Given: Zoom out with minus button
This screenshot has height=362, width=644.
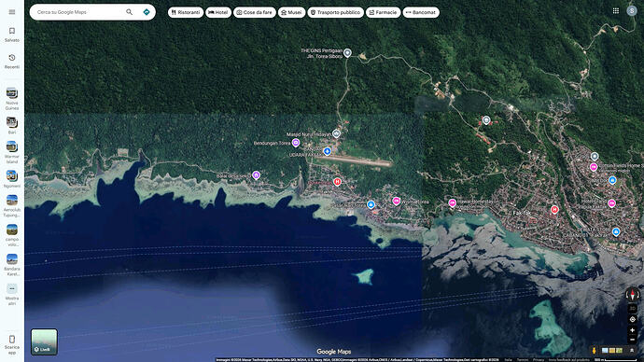Looking at the screenshot, I should click(633, 340).
